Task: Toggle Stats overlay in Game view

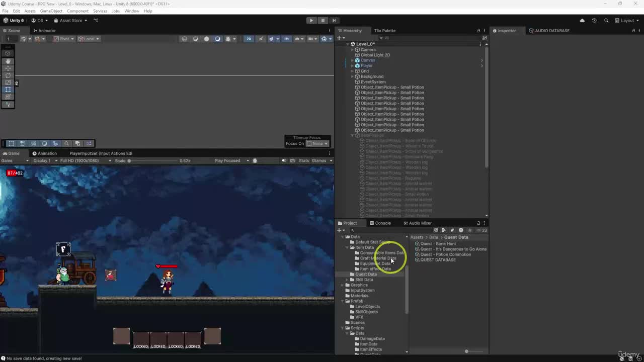Action: coord(304,161)
